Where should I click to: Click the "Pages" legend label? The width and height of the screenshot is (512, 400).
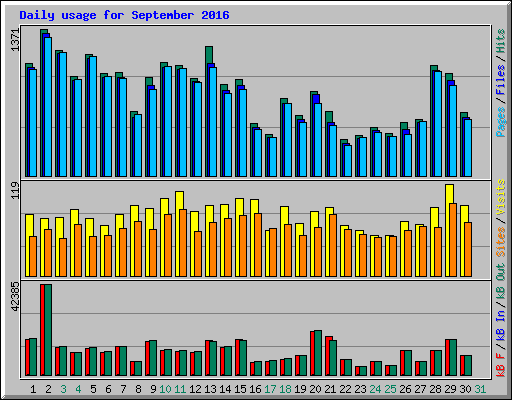[500, 122]
